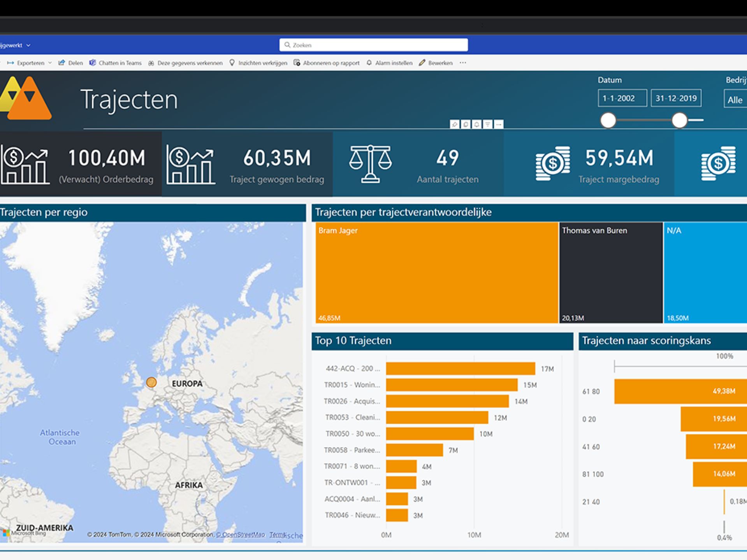Expand the 'bijgewerkt' chevron in header
Screen dimensions: 747x560
click(x=28, y=46)
